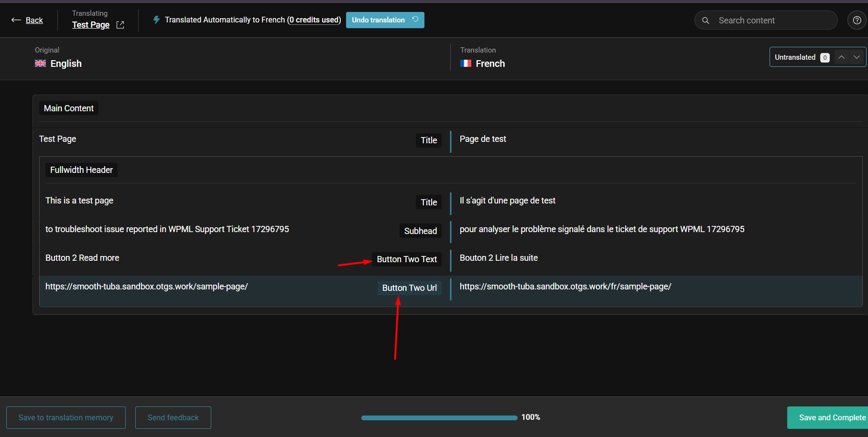The image size is (868, 437).
Task: Open Send feedback
Action: [x=173, y=417]
